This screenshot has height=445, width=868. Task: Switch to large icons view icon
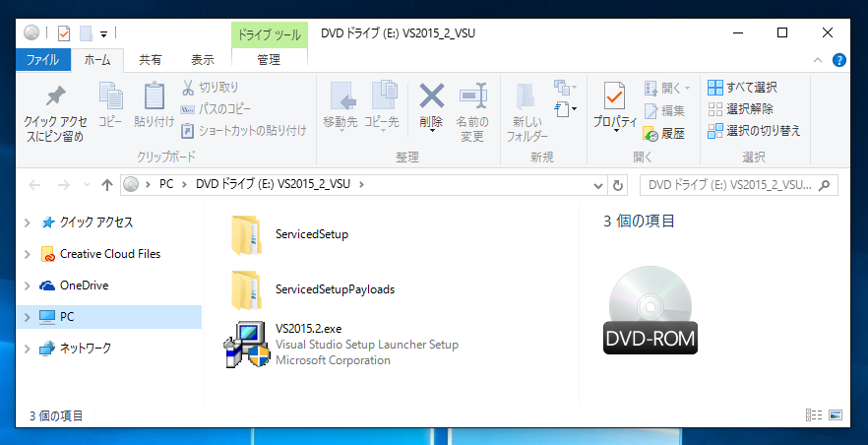(x=836, y=415)
